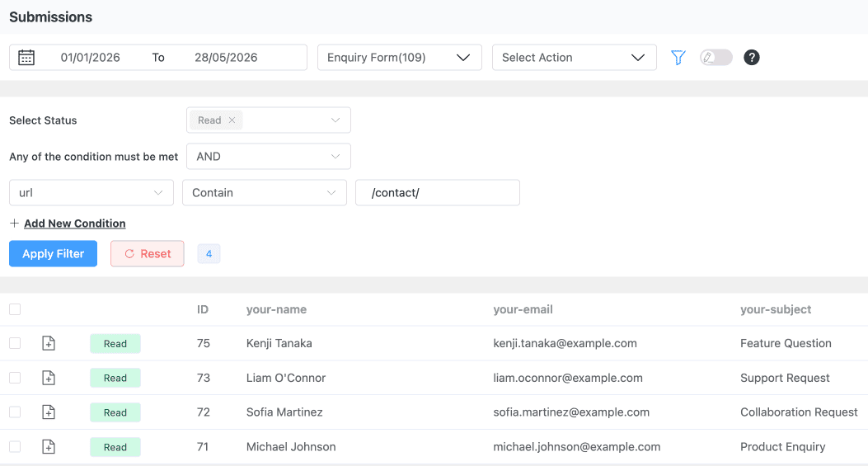The height and width of the screenshot is (466, 868).
Task: Click the ID value 73
Action: (203, 378)
